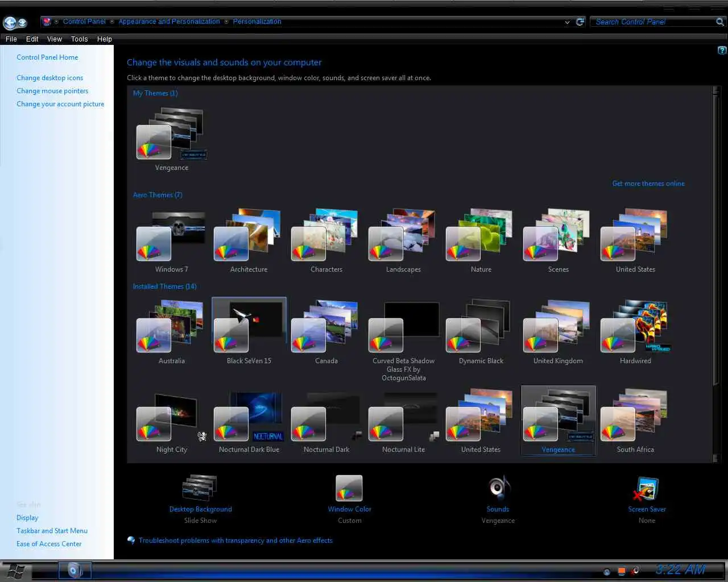Click the search magnifier icon

click(x=719, y=22)
